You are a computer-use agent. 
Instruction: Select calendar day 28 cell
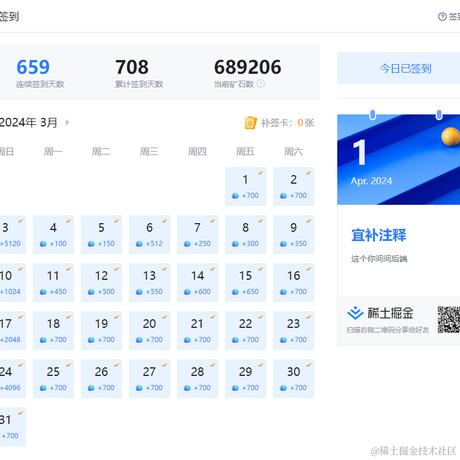click(197, 378)
